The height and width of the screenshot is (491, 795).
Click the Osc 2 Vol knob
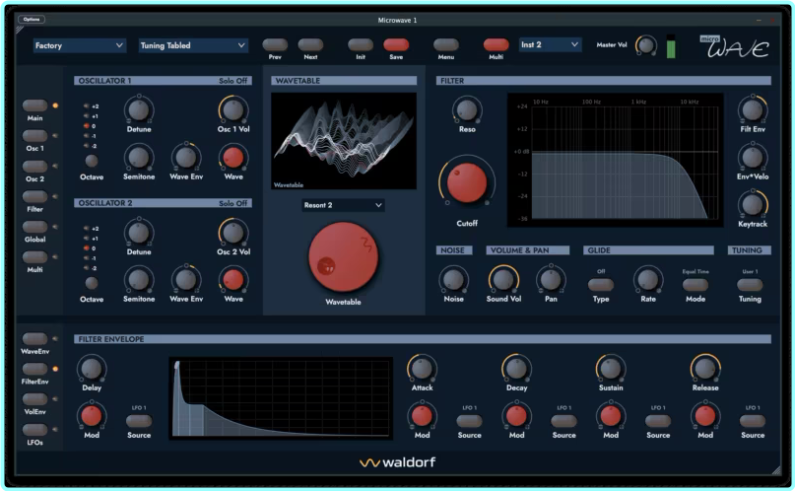click(233, 232)
